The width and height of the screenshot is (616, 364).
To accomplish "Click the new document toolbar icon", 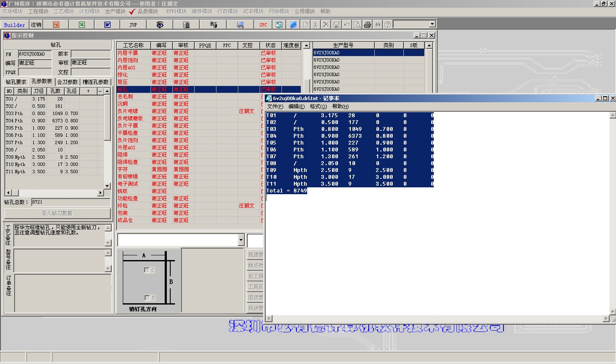I will pos(305,25).
